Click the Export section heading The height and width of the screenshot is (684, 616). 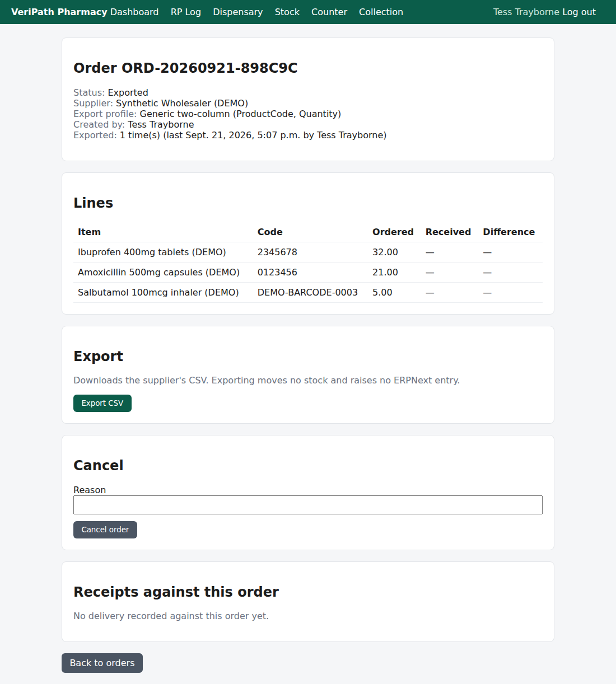[98, 356]
